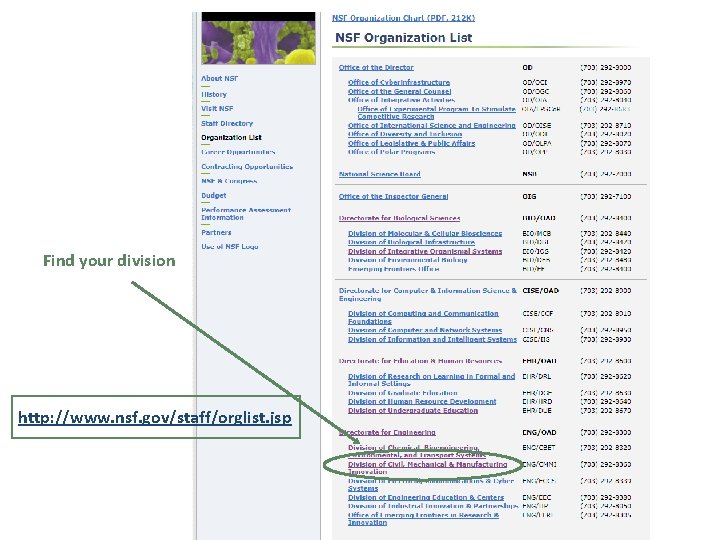Open About NSF in sidebar
Screen dimensions: 720x540
(219, 79)
